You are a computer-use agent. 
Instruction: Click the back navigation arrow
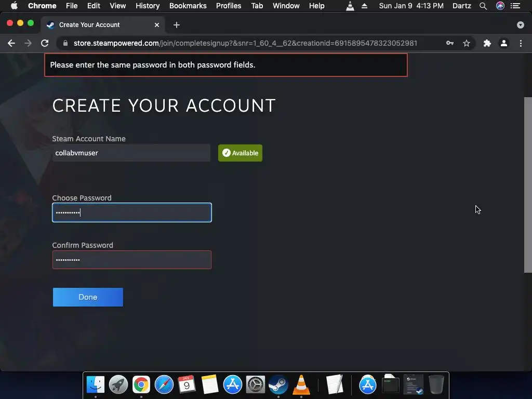point(11,43)
